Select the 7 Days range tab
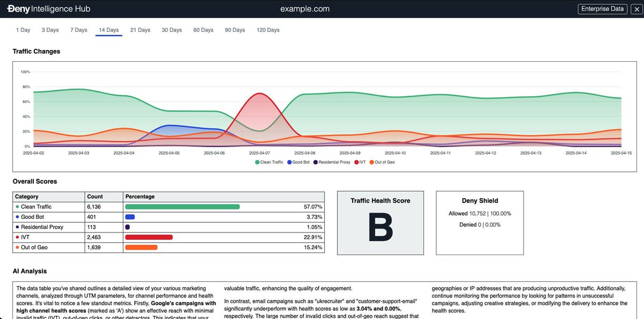 click(78, 30)
